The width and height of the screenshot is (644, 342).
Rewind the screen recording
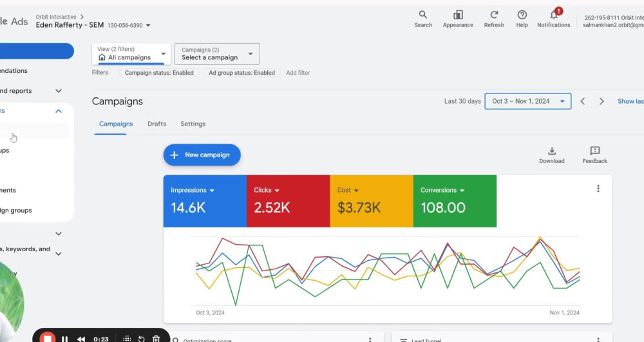pos(81,339)
